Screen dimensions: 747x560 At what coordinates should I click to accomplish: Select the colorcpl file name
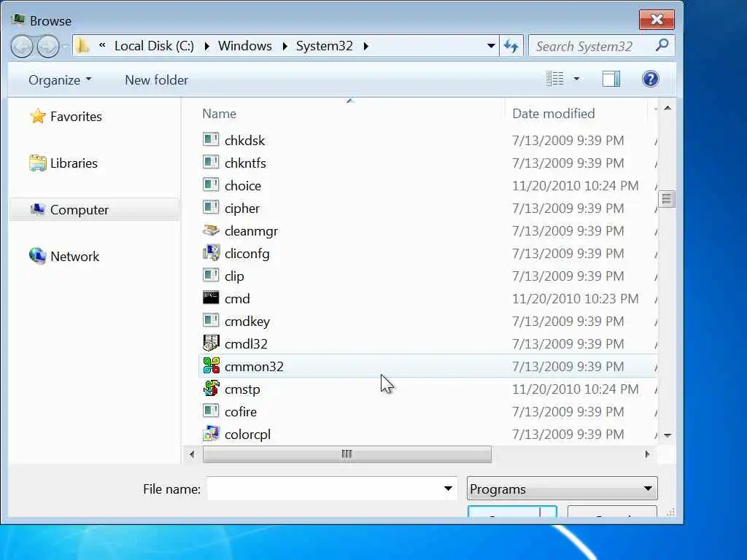[x=248, y=435]
